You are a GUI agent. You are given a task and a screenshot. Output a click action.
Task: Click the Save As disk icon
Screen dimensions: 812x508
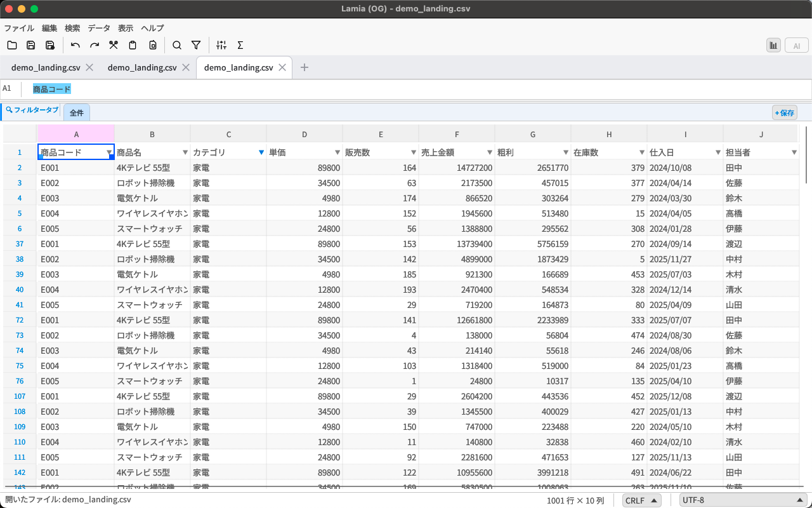click(50, 45)
